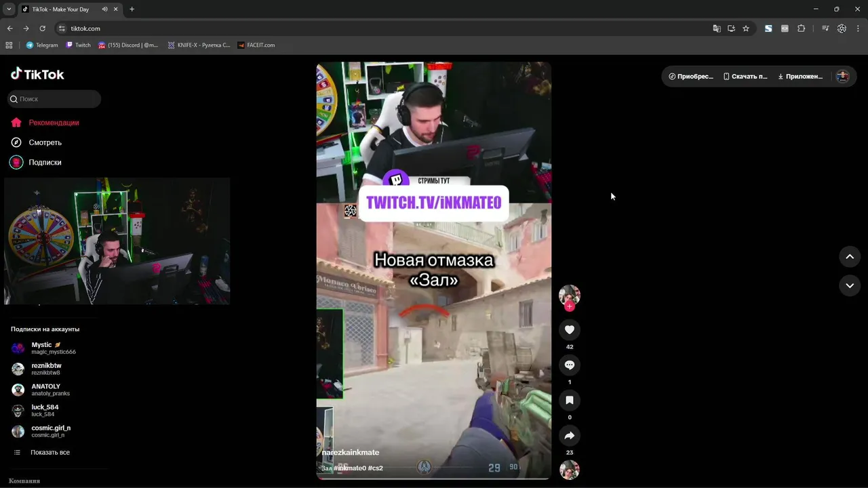Go back with the browser back arrow
Image resolution: width=868 pixels, height=488 pixels.
point(9,28)
